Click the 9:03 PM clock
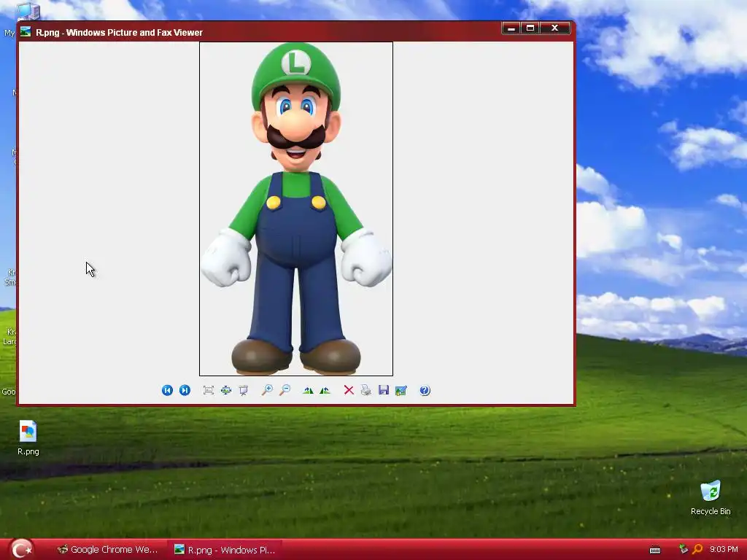The height and width of the screenshot is (560, 747). coord(724,550)
